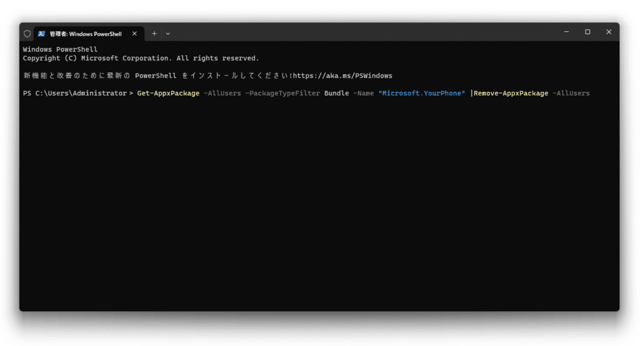This screenshot has height=346, width=644.
Task: Close the Windows Terminal window
Action: point(609,31)
